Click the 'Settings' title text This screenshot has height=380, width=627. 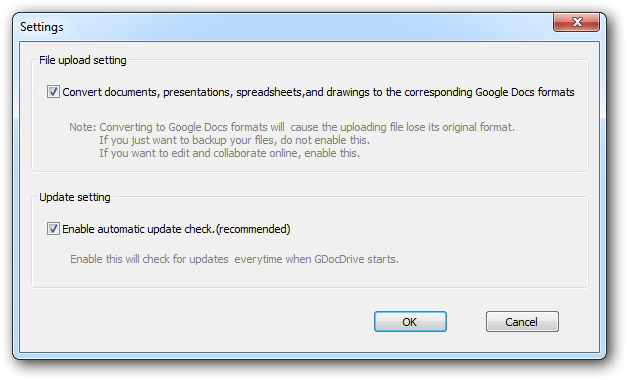click(42, 27)
